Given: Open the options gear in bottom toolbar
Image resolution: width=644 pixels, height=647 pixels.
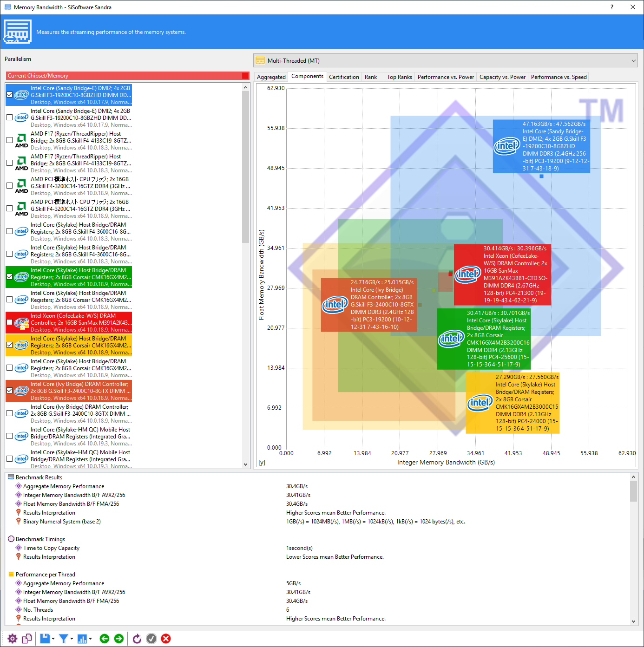Looking at the screenshot, I should click(13, 639).
